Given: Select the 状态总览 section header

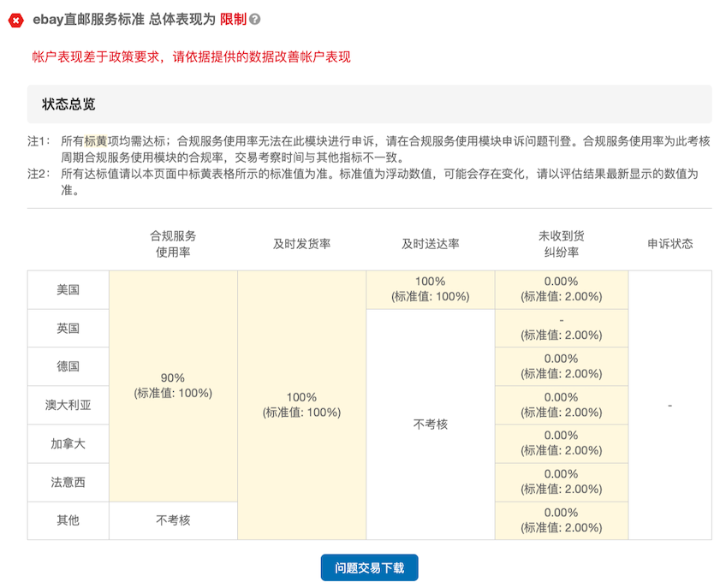Looking at the screenshot, I should [x=68, y=104].
